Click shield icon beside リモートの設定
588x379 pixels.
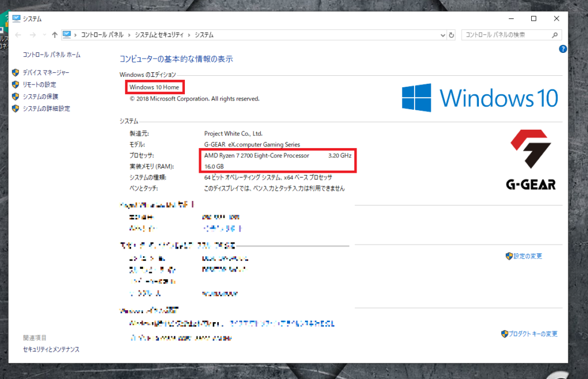coord(16,84)
